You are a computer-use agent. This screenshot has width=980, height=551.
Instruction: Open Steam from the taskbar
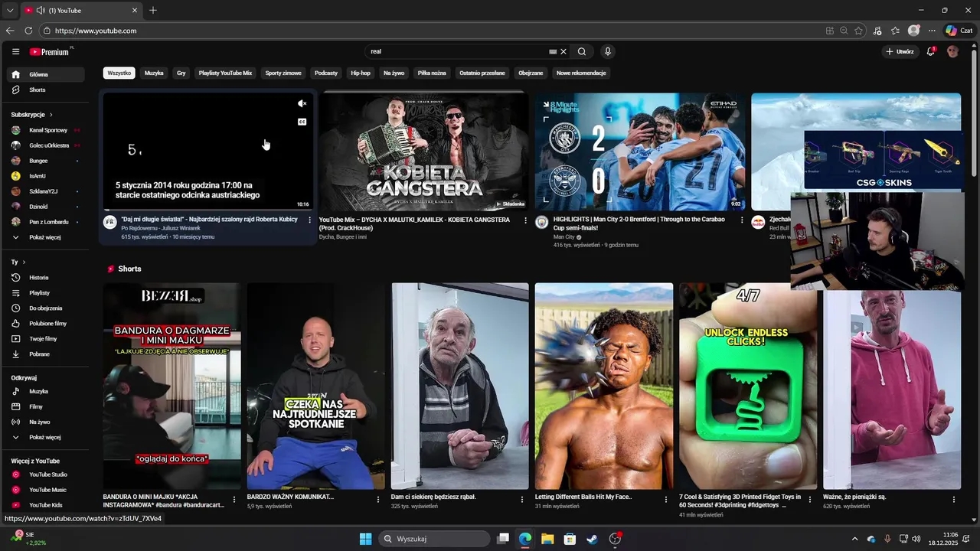point(592,539)
